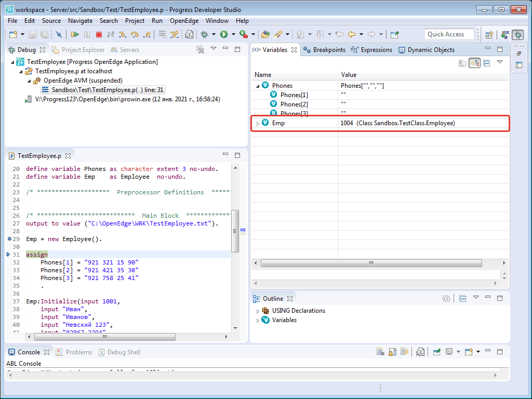Open the Run launch dropdown arrow

233,34
